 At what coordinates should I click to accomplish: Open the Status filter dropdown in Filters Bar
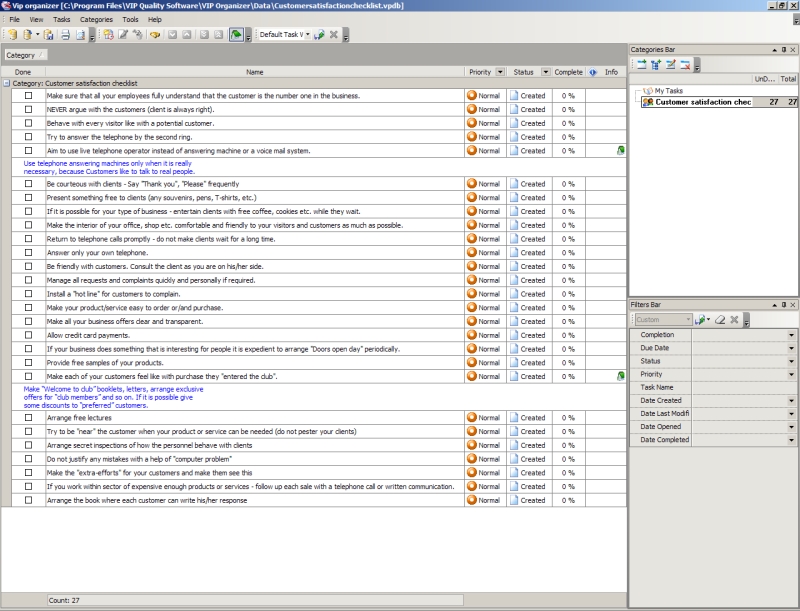click(x=791, y=361)
